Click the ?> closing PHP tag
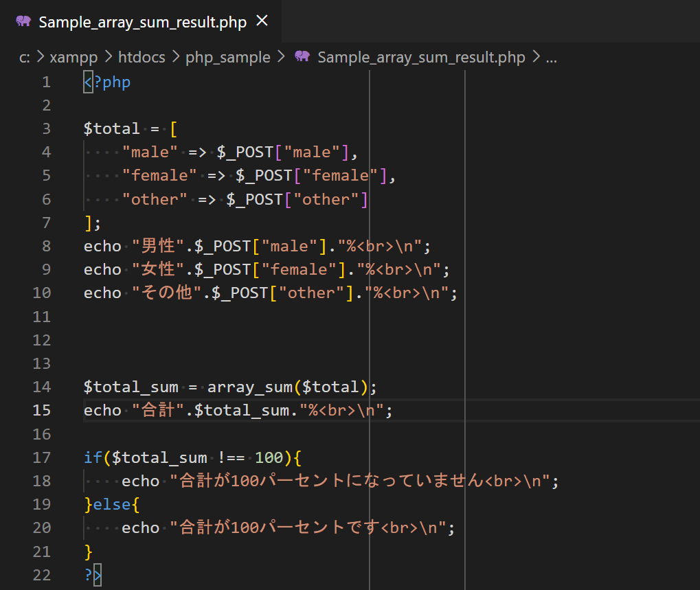The image size is (700, 590). (93, 576)
